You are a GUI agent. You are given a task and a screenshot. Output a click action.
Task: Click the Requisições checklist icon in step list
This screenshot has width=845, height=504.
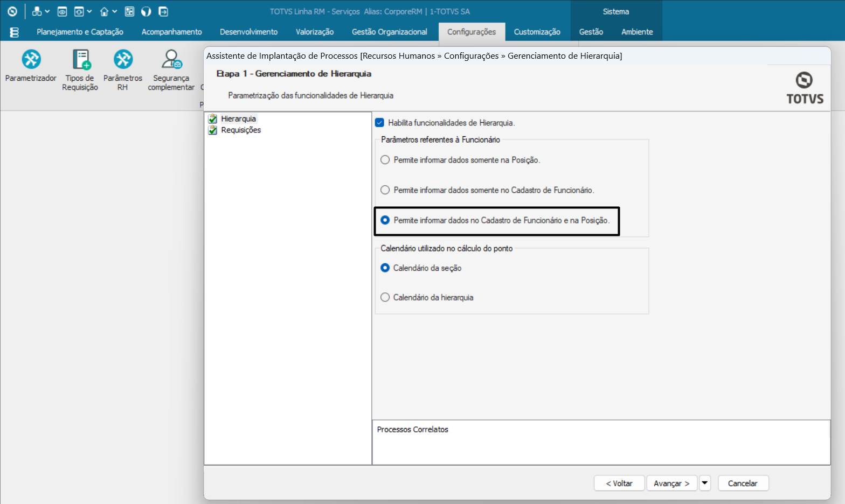pyautogui.click(x=213, y=130)
